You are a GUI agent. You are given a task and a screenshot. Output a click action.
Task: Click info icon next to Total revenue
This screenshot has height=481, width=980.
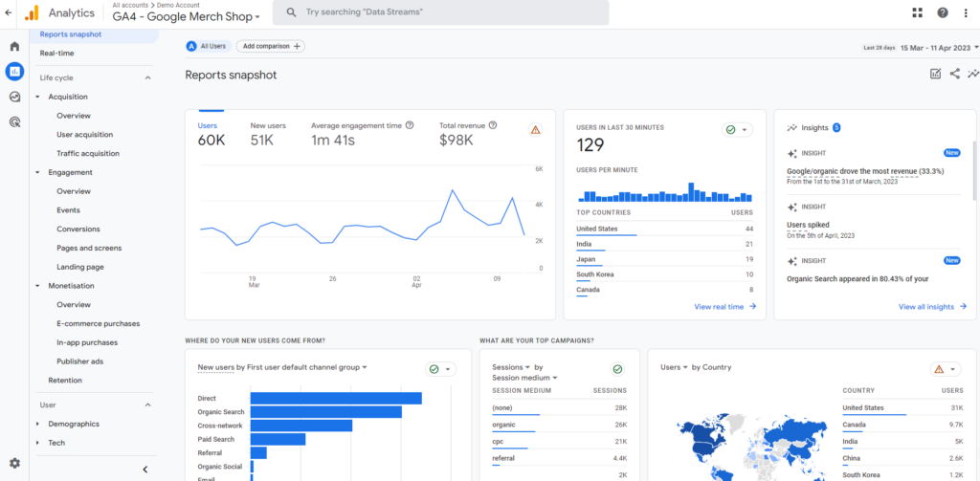pos(493,125)
